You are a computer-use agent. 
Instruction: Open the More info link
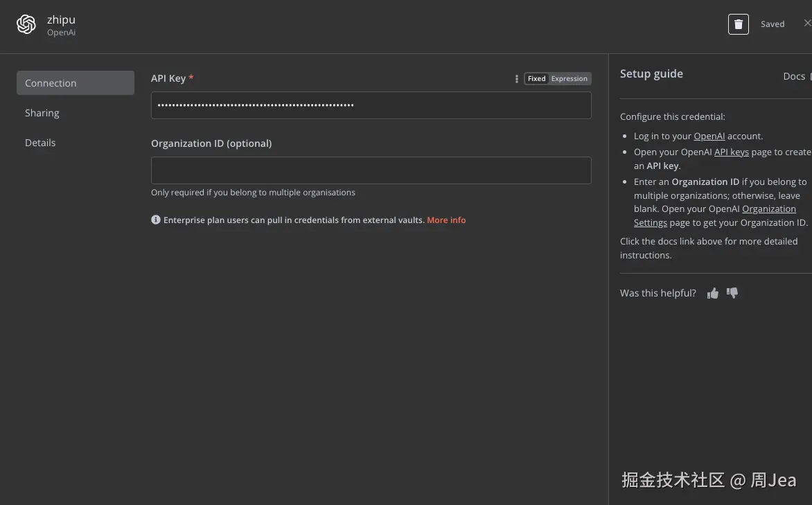tap(446, 220)
